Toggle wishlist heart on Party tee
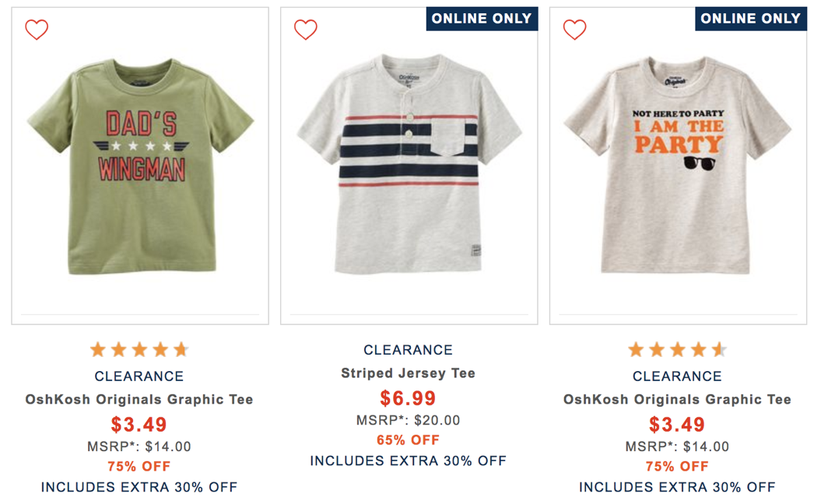The height and width of the screenshot is (504, 814). 574,30
